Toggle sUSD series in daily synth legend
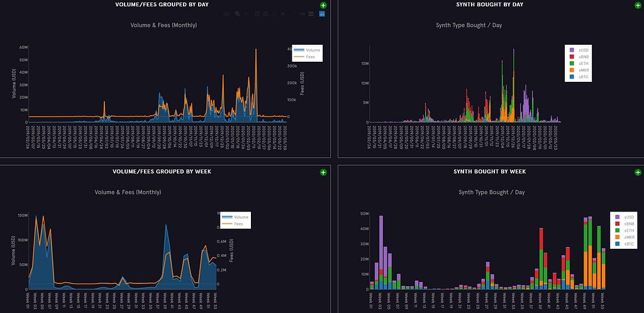644x313 pixels. [x=579, y=50]
